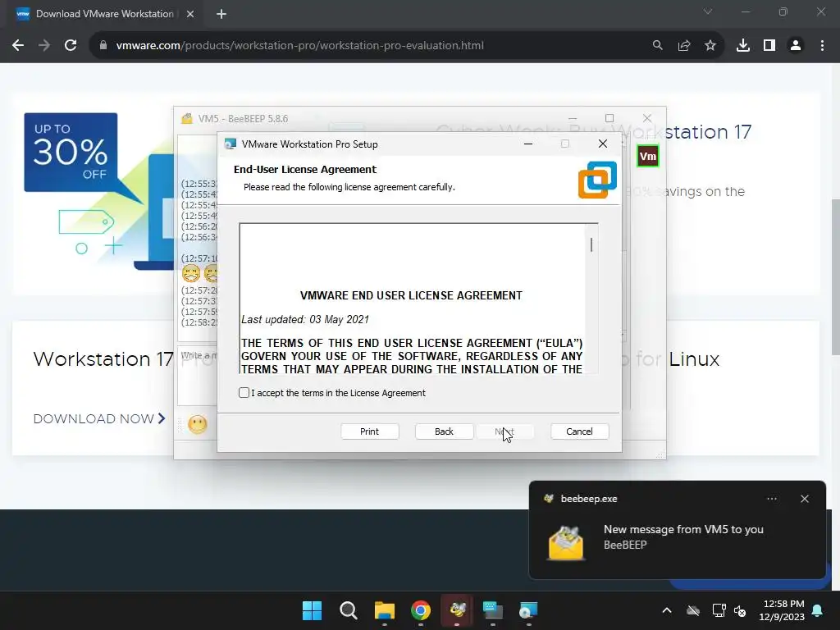Click the VMware Setup title bar installer icon
Image resolution: width=840 pixels, height=630 pixels.
tap(231, 144)
